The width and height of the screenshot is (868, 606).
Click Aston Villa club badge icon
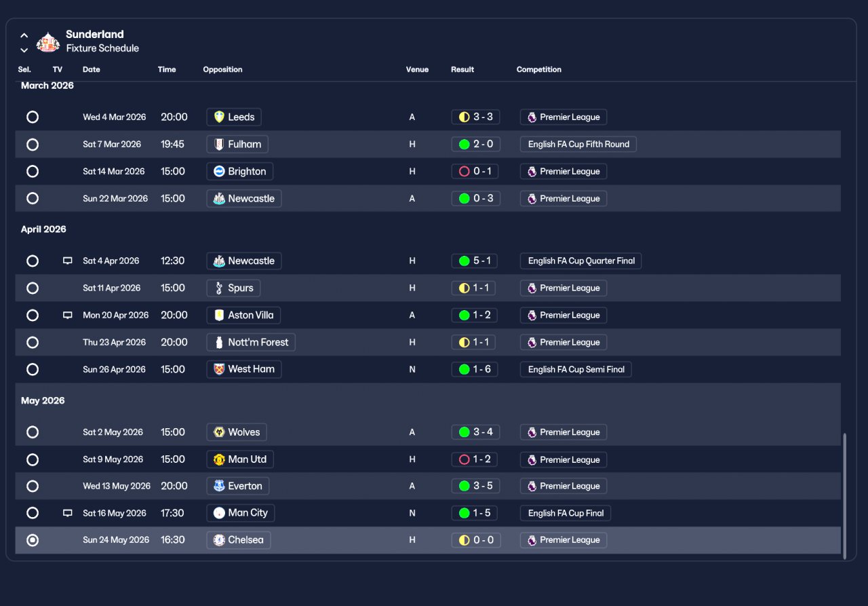(219, 315)
